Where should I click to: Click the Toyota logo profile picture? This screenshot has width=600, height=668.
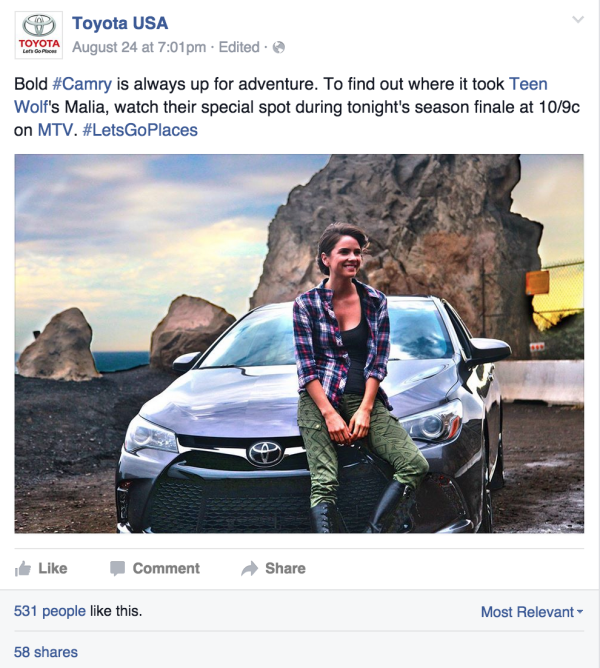pos(39,35)
